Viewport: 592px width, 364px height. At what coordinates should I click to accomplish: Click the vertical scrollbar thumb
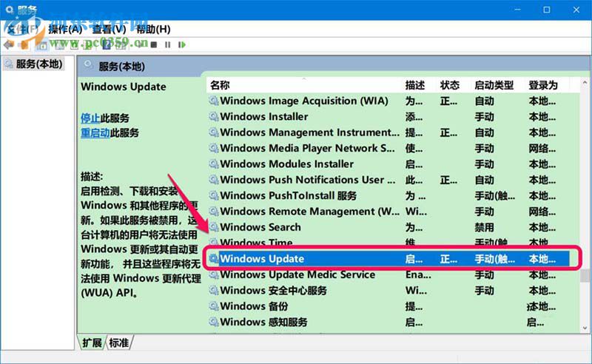(x=585, y=276)
